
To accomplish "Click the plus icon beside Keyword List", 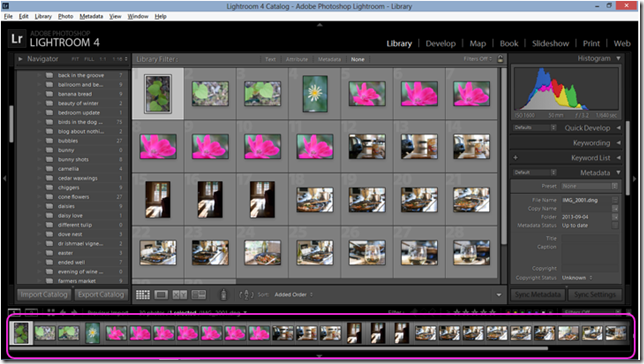I will 515,158.
